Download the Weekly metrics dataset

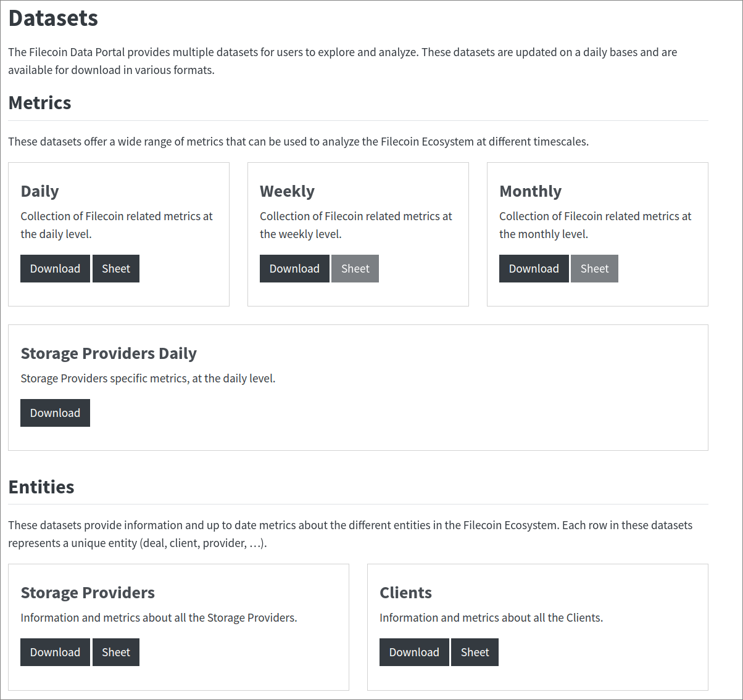[294, 269]
